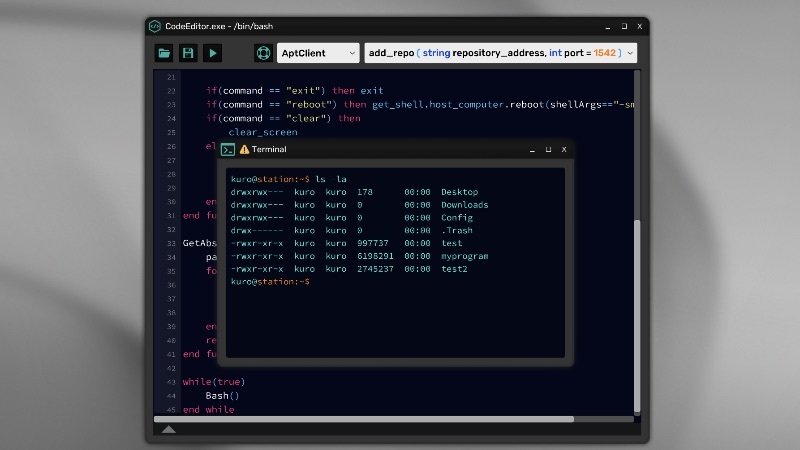
Task: Click the myprogram file name in terminal
Action: [x=465, y=256]
